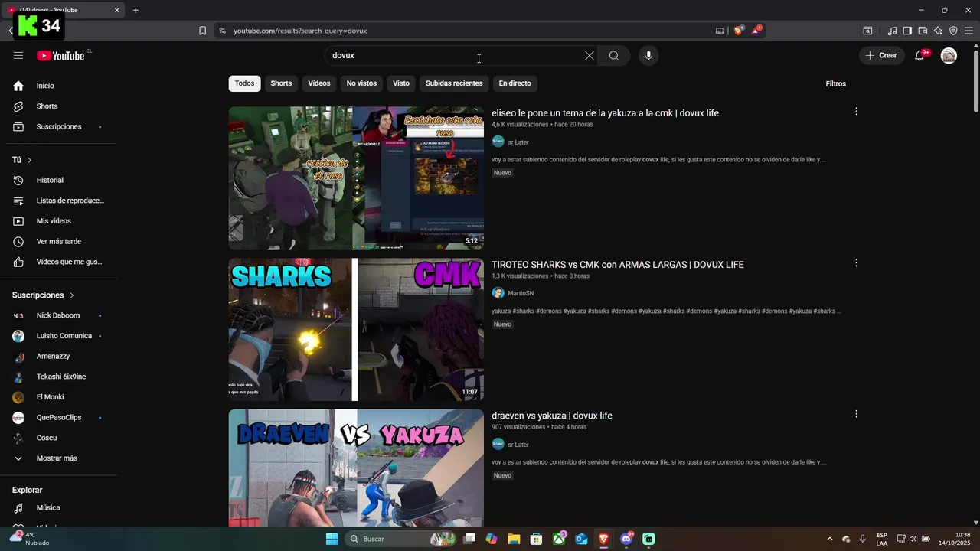Select the Todos filter chip
Viewport: 980px width, 551px height.
click(244, 83)
